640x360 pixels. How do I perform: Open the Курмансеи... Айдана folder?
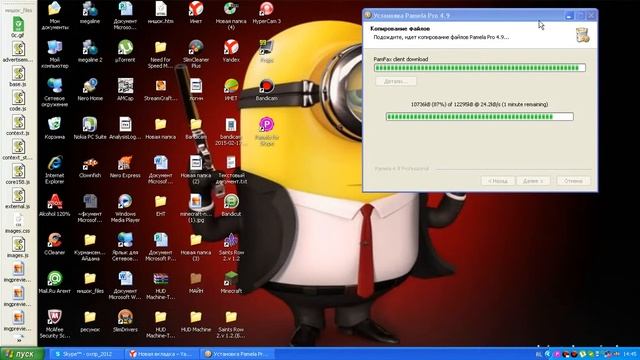(90, 247)
